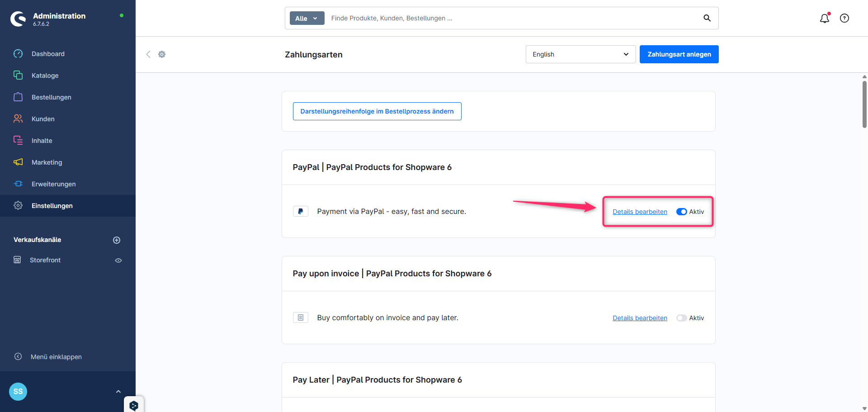Add a new Verkaufskanal with plus icon
Screen dimensions: 868x412
[117, 240]
